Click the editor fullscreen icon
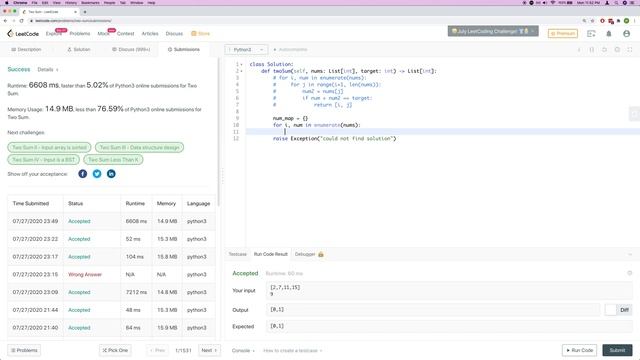 click(x=630, y=49)
